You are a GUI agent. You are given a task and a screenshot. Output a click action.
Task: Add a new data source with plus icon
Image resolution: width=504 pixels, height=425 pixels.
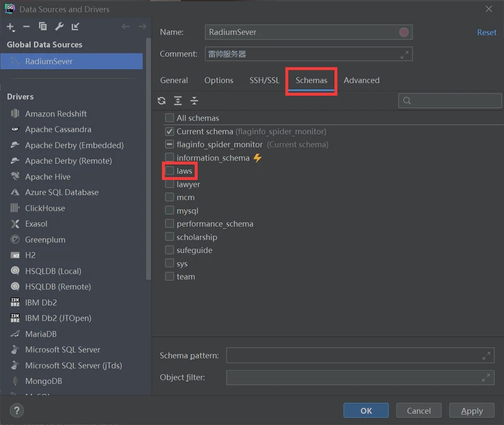11,27
